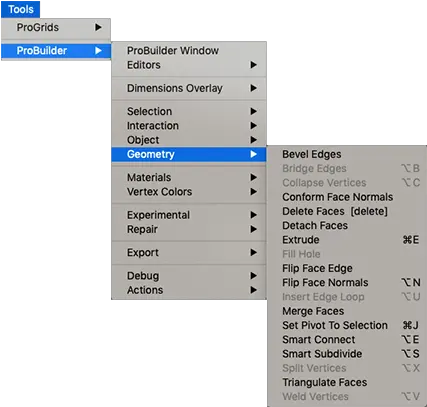Viewport: 427px width, 407px height.
Task: Open ProBuilder Window
Action: click(189, 51)
